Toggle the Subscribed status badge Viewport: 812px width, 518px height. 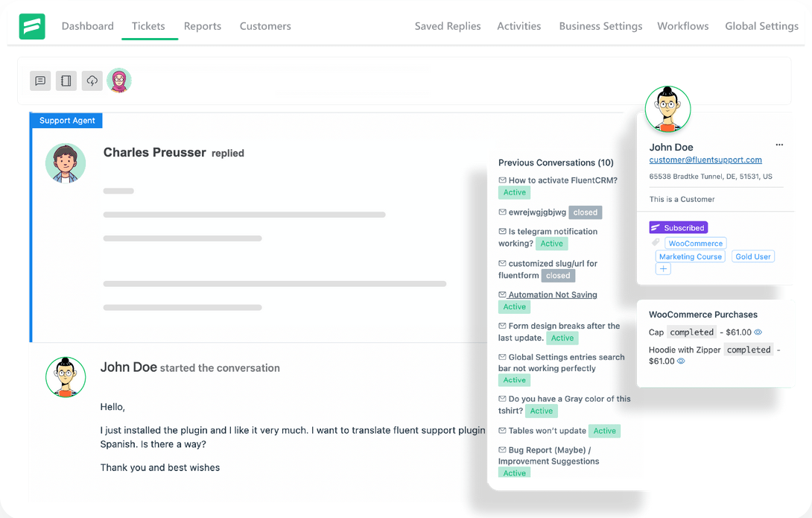678,228
